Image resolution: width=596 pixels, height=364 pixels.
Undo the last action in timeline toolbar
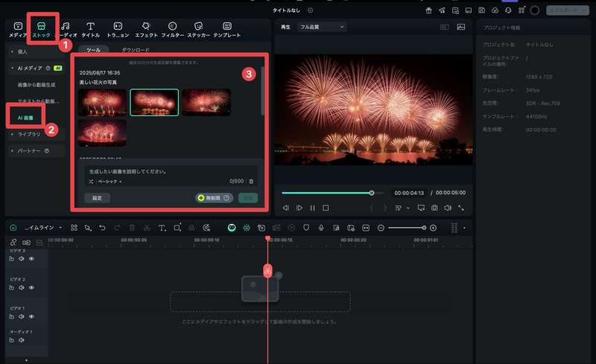(102, 228)
